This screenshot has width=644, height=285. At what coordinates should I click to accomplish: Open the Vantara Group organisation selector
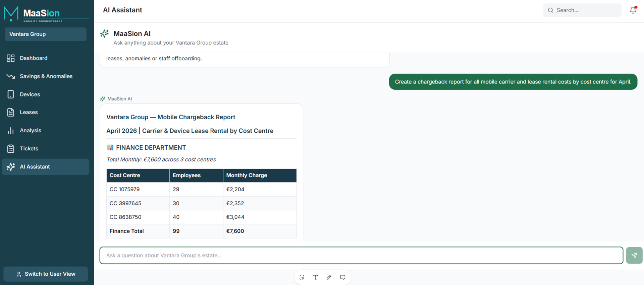(x=46, y=34)
